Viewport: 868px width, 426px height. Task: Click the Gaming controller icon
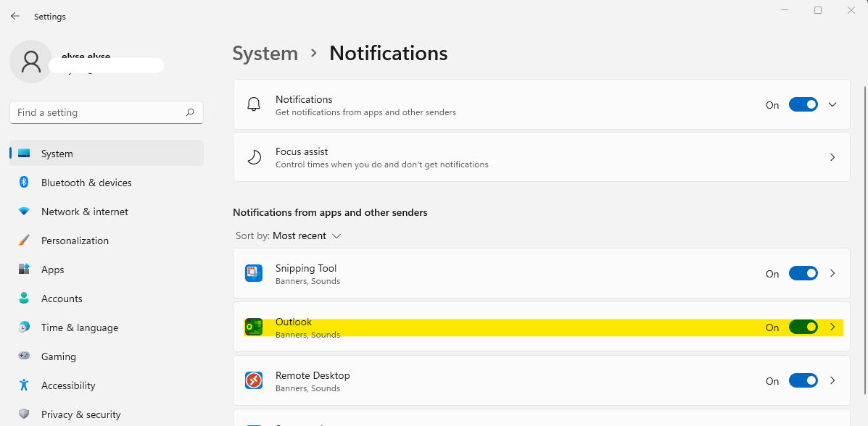pyautogui.click(x=24, y=356)
